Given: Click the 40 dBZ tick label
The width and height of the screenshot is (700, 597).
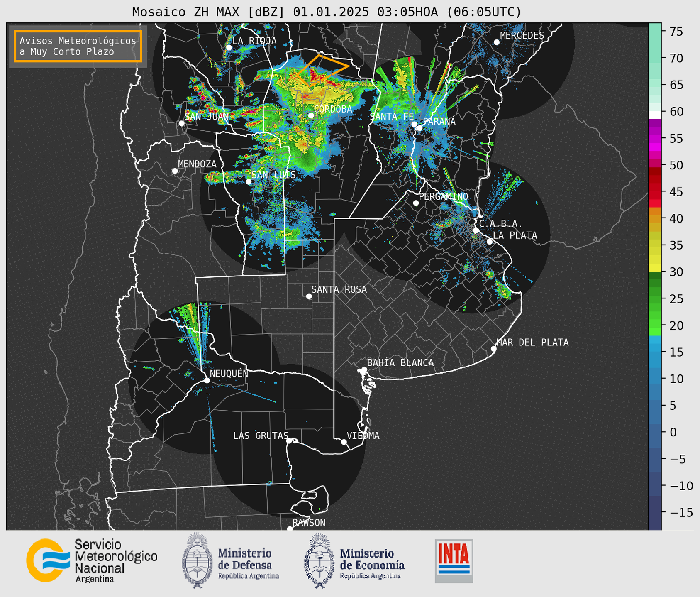Looking at the screenshot, I should [676, 218].
